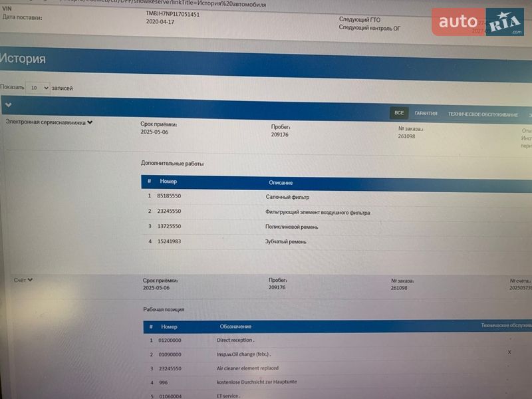
Task: Click the Air cleaner element replaced row
Action: (x=247, y=368)
